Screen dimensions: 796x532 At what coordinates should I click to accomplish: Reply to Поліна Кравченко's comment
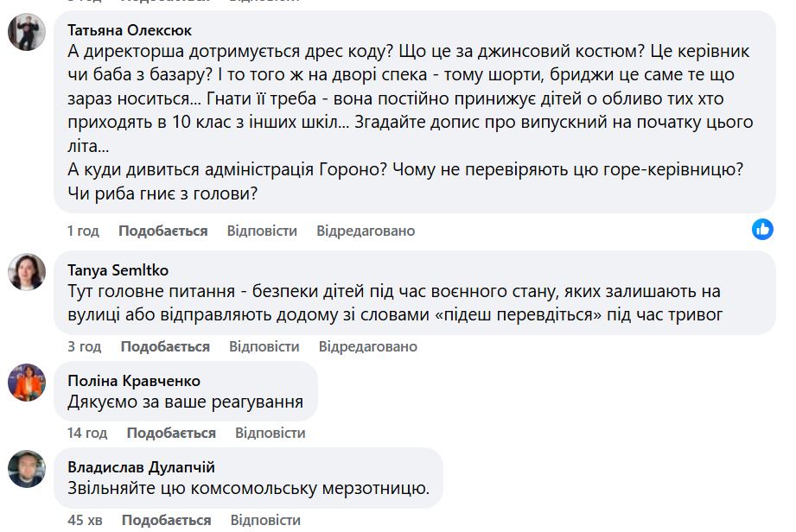click(270, 433)
